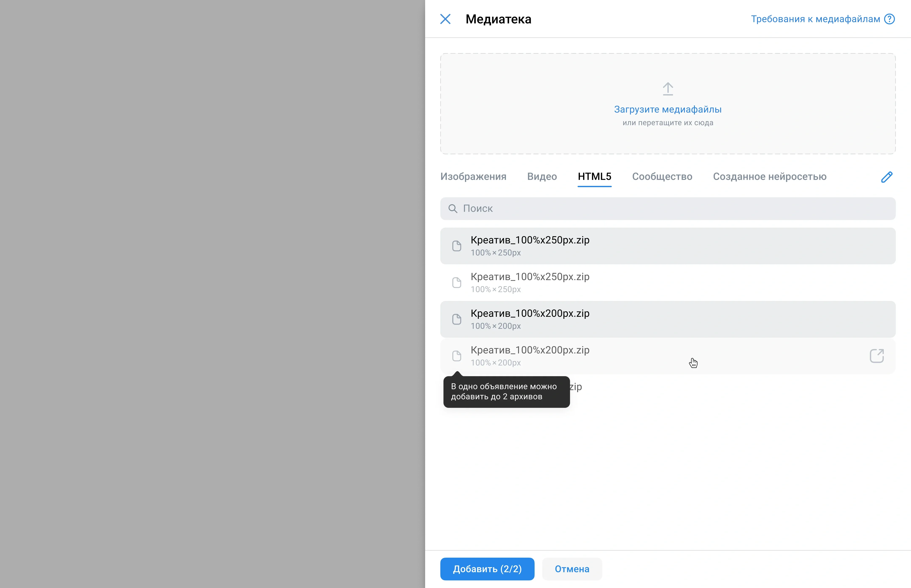
Task: Select the HTML5 tab
Action: click(x=594, y=176)
